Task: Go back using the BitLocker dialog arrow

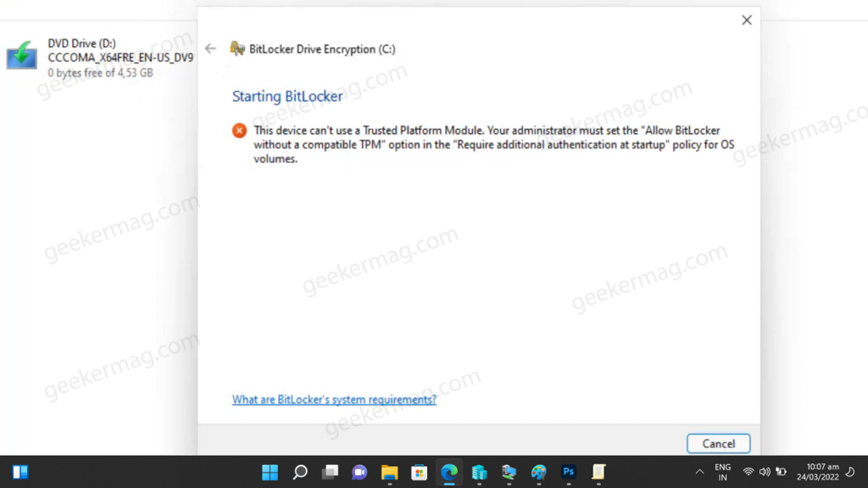Action: coord(210,48)
